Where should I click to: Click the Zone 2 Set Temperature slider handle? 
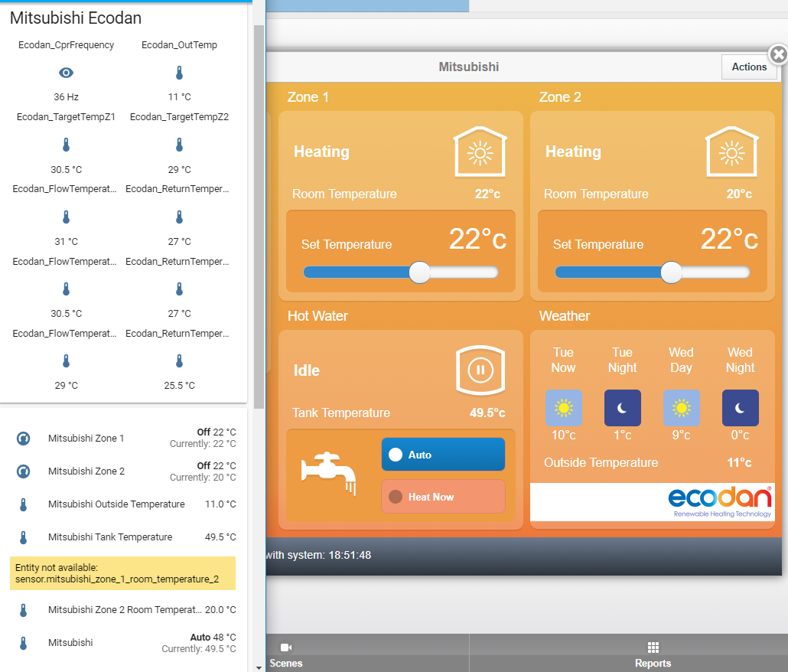(671, 272)
